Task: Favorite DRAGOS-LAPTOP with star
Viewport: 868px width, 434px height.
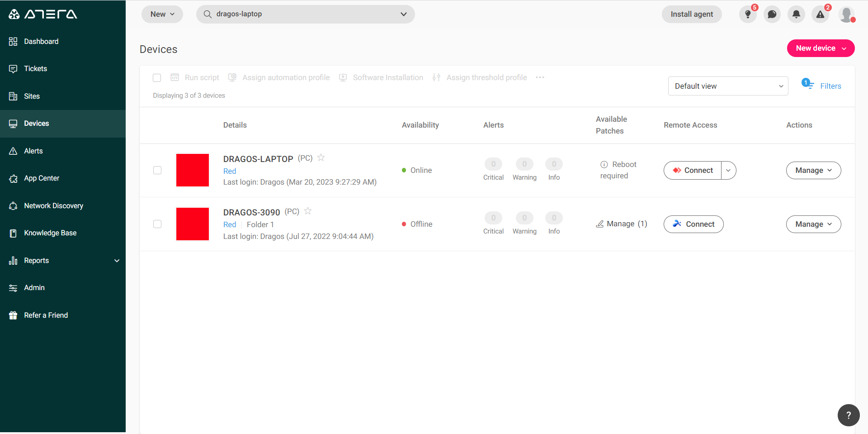Action: pyautogui.click(x=321, y=157)
